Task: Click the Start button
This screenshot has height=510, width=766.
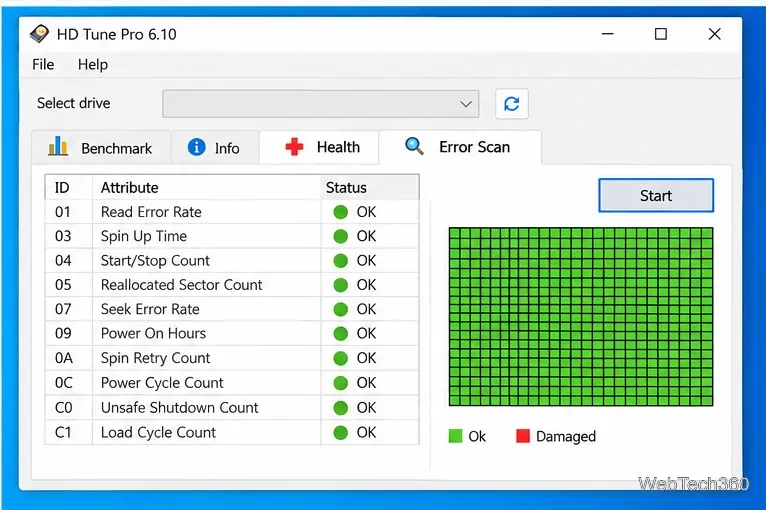Action: click(656, 195)
